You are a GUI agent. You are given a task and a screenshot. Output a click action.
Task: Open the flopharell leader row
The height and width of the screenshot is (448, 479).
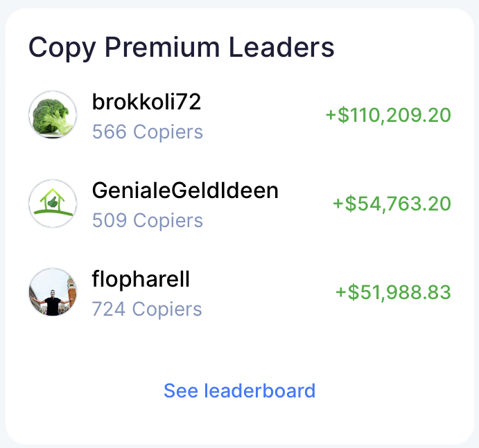240,292
